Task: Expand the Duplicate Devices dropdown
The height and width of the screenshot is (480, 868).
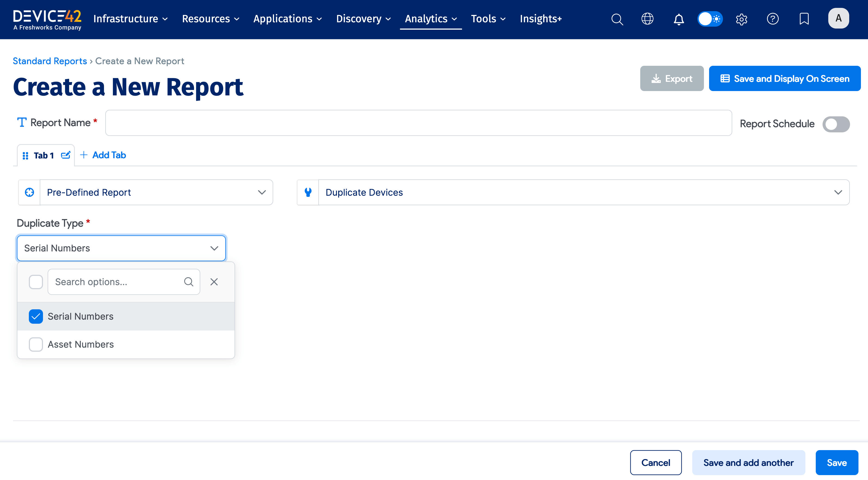Action: click(583, 192)
